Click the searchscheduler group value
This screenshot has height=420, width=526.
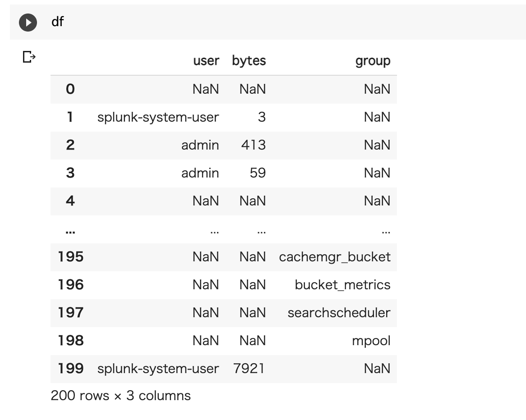(339, 313)
